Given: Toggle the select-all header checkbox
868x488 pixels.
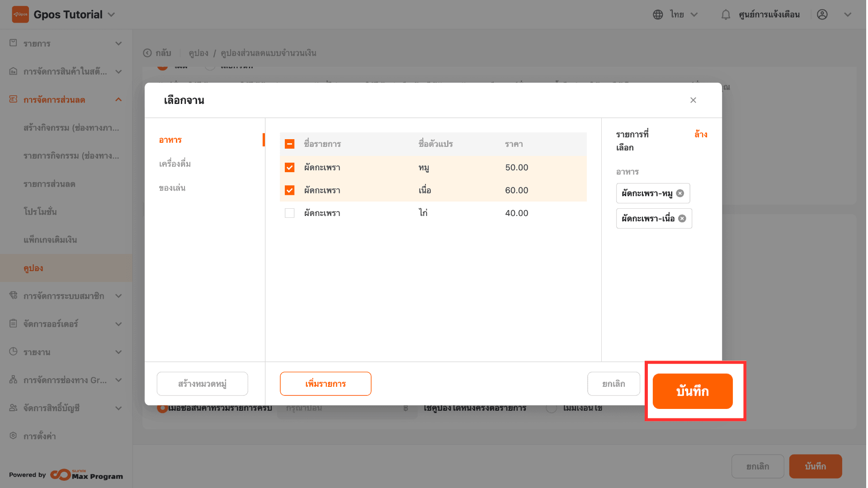Looking at the screenshot, I should click(x=290, y=144).
